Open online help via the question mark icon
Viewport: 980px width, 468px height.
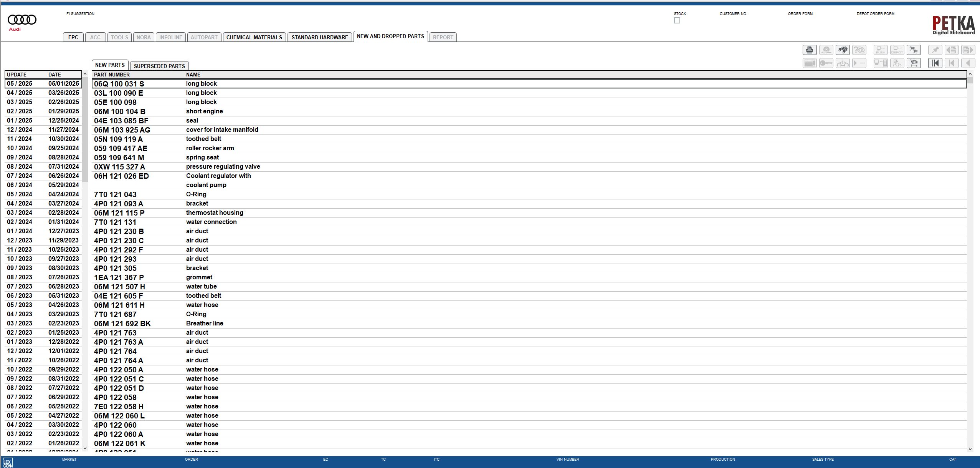click(859, 50)
